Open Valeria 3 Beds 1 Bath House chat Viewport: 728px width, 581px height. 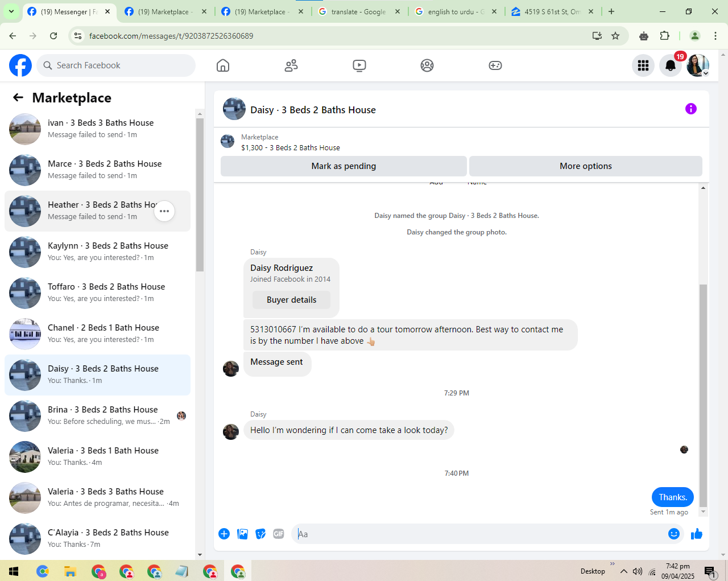(x=98, y=457)
